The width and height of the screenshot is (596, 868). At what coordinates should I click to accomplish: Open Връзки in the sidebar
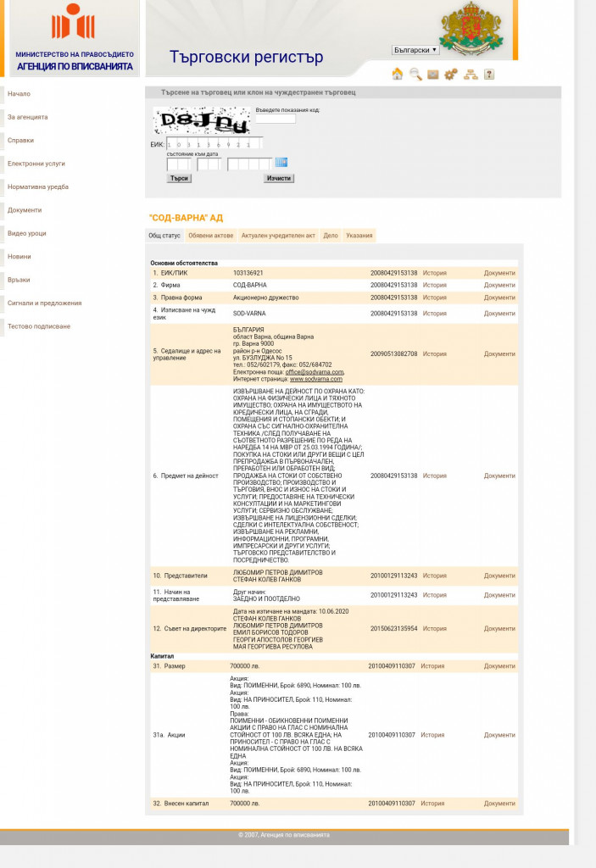[x=19, y=280]
